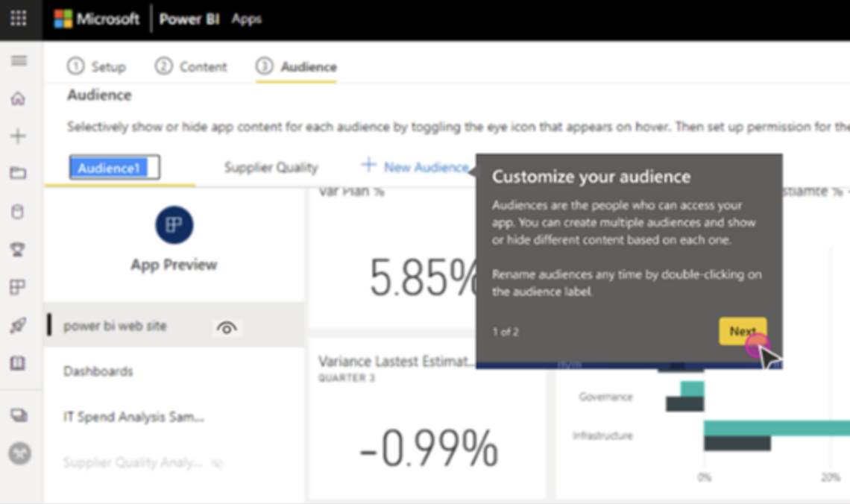850x504 pixels.
Task: Open the Microsoft app launcher waffle icon
Action: 18,18
